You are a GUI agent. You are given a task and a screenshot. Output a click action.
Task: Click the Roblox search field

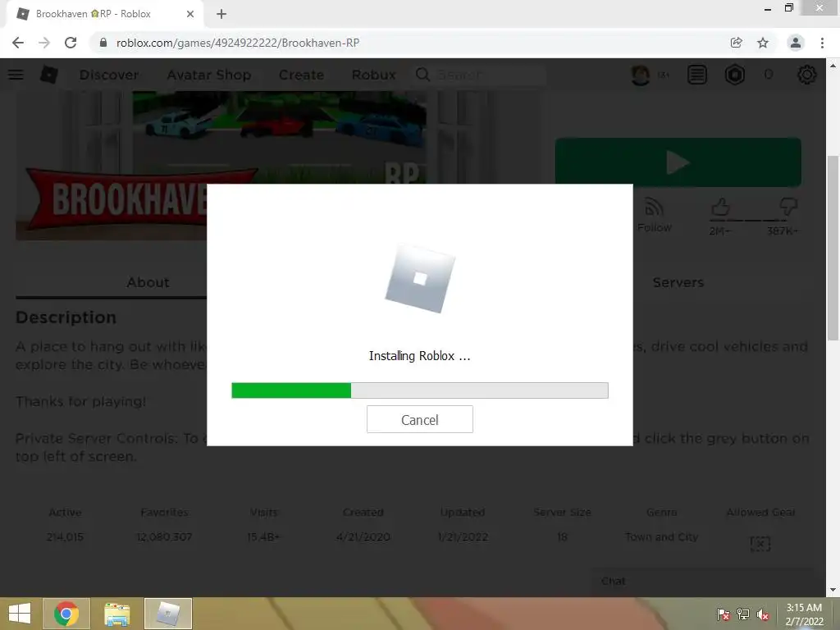tap(479, 75)
